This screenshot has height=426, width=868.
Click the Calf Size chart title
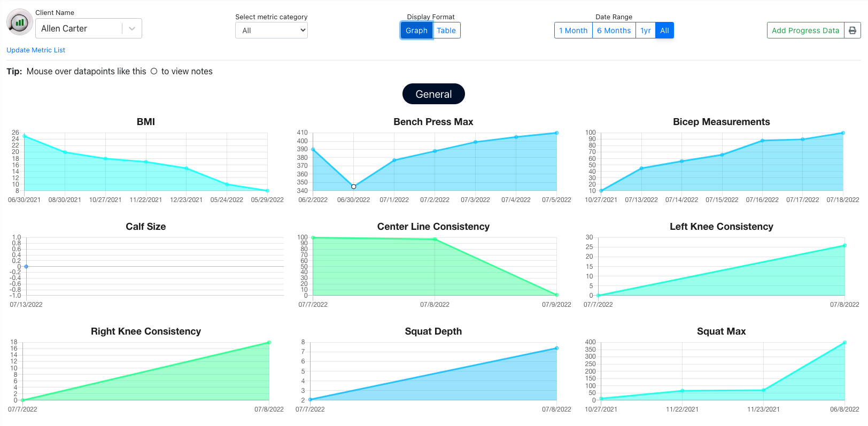point(146,227)
